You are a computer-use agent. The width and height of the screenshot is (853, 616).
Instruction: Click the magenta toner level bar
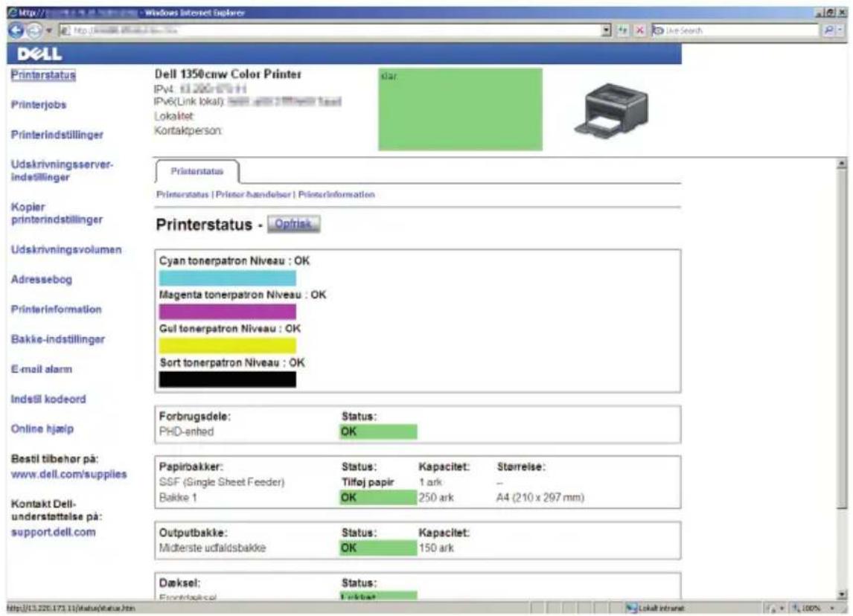pos(228,312)
